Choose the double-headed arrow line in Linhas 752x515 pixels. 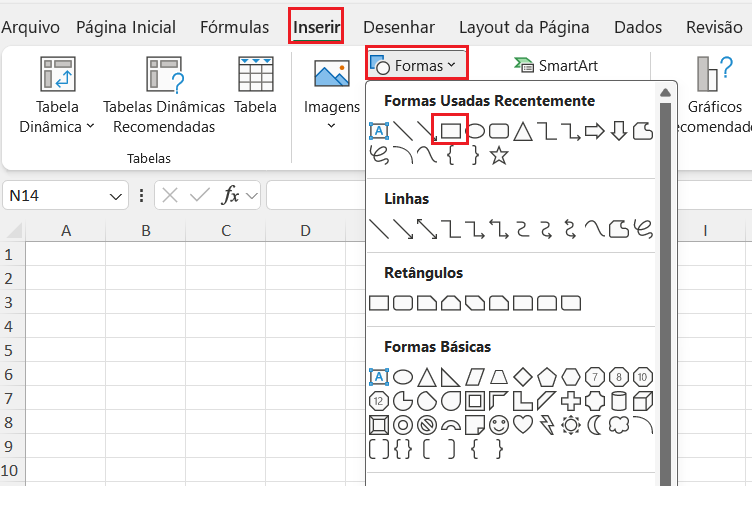tap(427, 229)
